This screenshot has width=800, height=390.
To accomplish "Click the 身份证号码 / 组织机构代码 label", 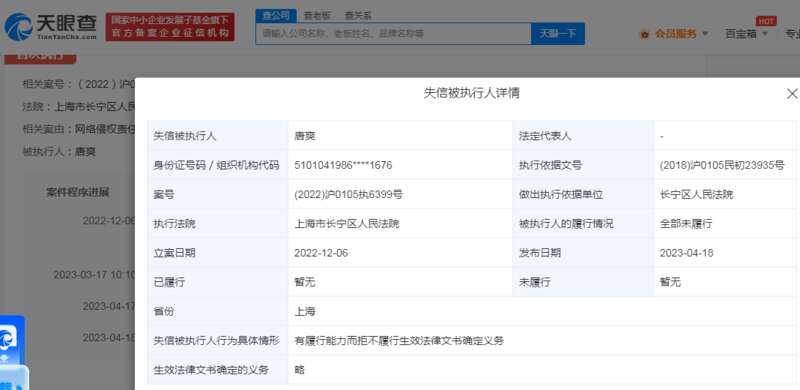I will (x=216, y=165).
